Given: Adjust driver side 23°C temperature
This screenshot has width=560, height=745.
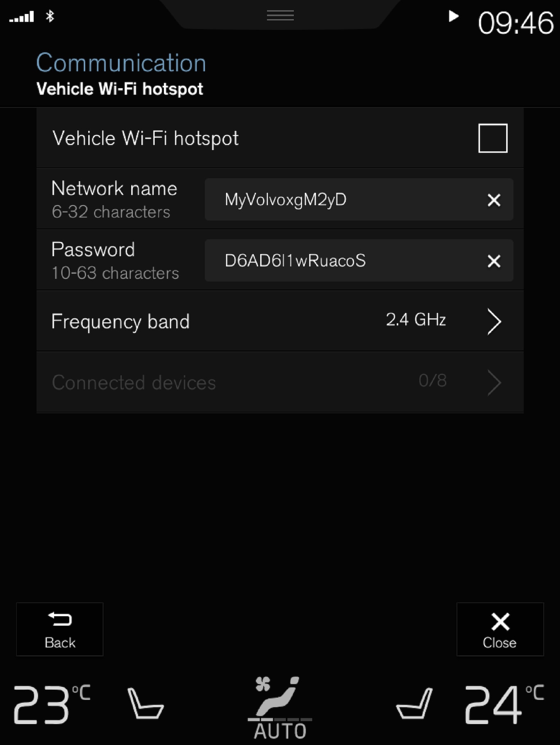Looking at the screenshot, I should (x=51, y=704).
